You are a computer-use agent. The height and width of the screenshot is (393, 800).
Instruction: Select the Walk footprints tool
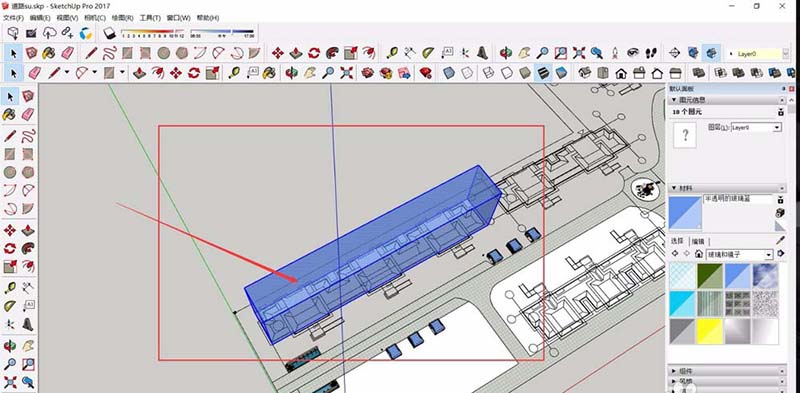click(x=651, y=53)
